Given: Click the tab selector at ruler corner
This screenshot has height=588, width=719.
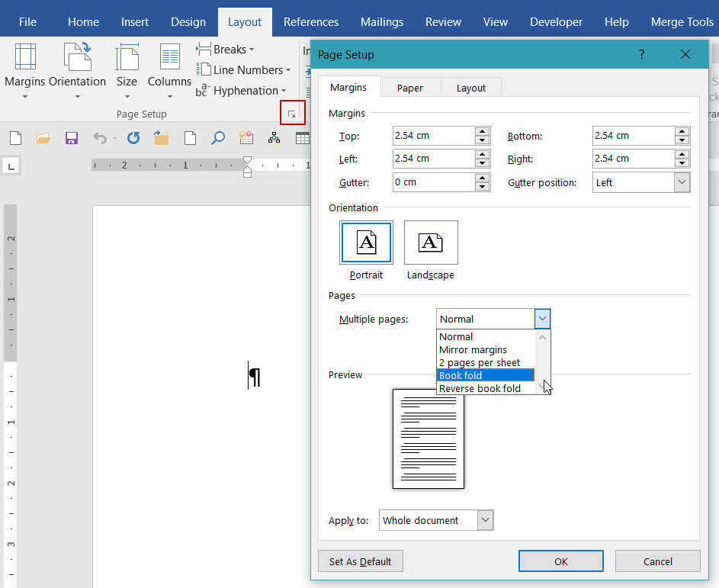Looking at the screenshot, I should [12, 165].
